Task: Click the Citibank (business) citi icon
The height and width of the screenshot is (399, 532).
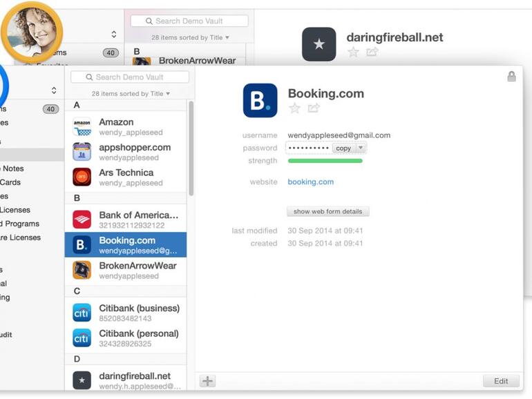Action: 82,313
